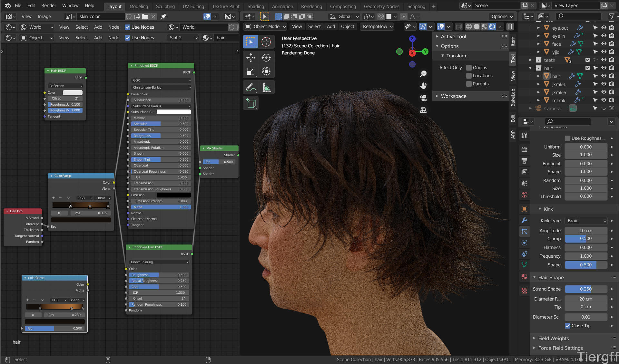
Task: Open the Kink Type Braid dropdown
Action: point(586,221)
